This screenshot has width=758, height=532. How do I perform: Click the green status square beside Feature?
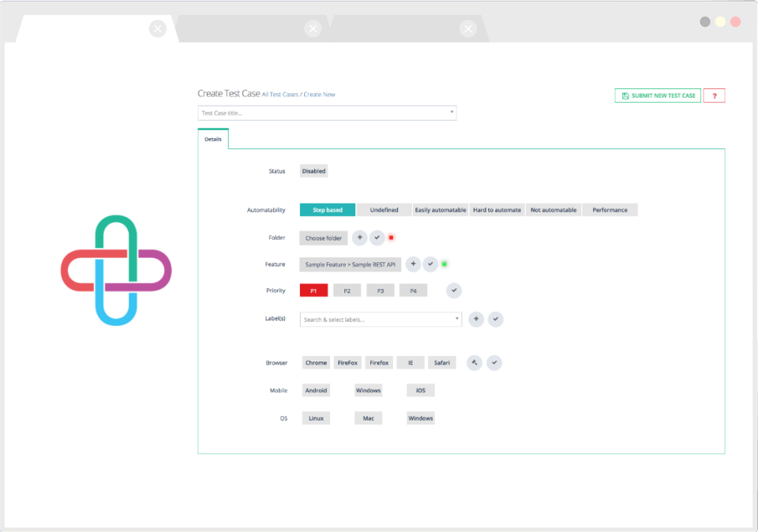tap(444, 264)
